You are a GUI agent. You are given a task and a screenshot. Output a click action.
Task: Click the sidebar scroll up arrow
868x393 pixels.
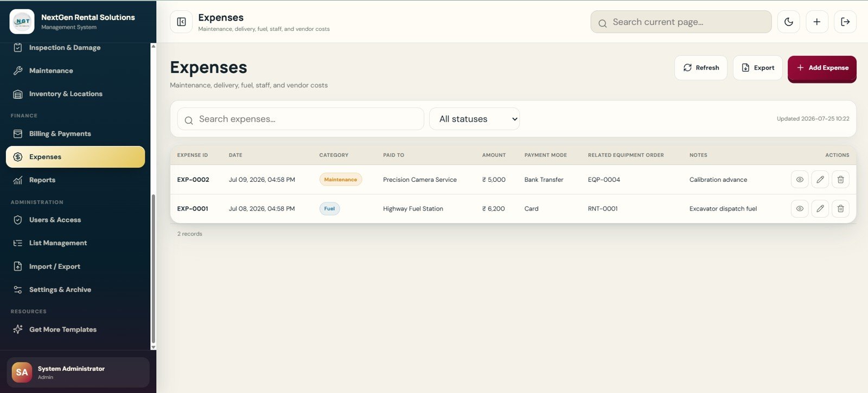[153, 46]
